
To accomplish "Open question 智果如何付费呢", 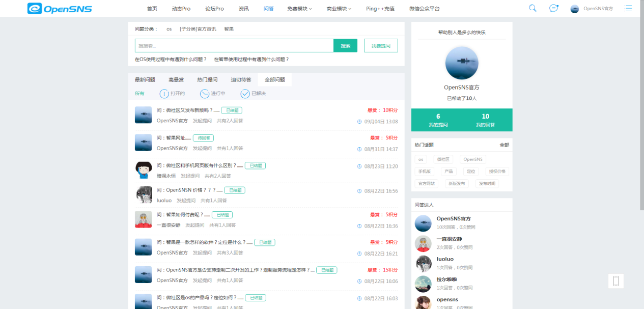I will [x=183, y=215].
